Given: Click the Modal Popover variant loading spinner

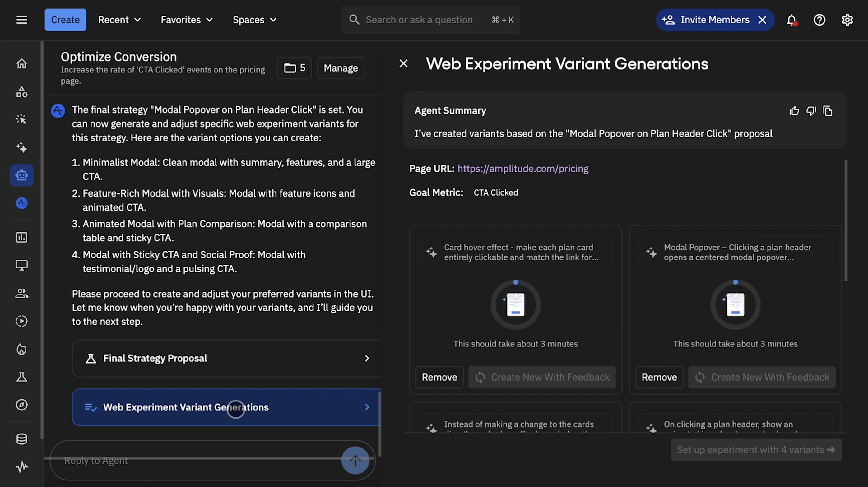Looking at the screenshot, I should [x=735, y=305].
